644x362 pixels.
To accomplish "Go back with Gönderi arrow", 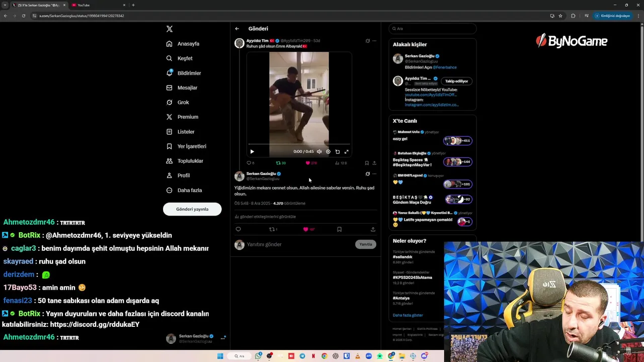I will click(x=237, y=29).
